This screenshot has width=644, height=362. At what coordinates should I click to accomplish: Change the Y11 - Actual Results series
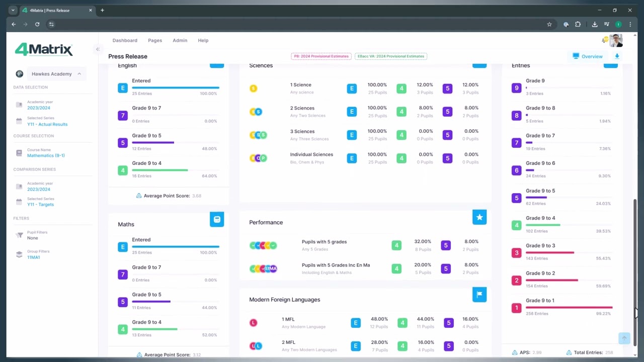[x=47, y=124]
